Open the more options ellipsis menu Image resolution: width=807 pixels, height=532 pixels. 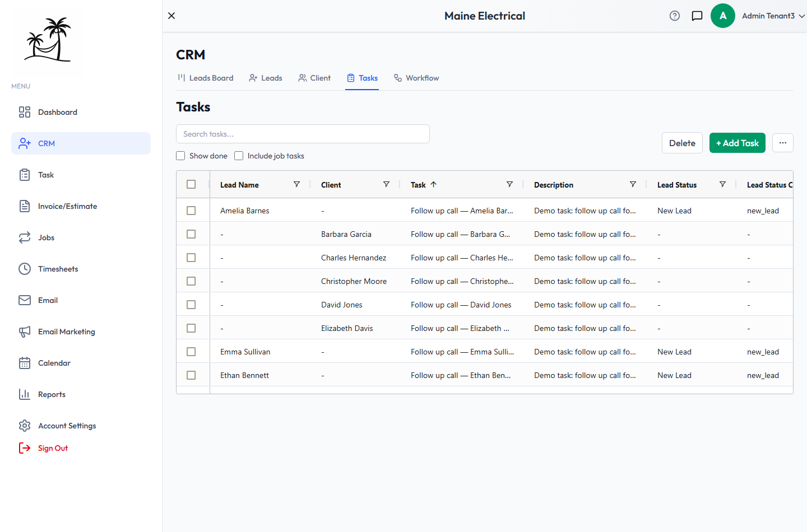[783, 143]
